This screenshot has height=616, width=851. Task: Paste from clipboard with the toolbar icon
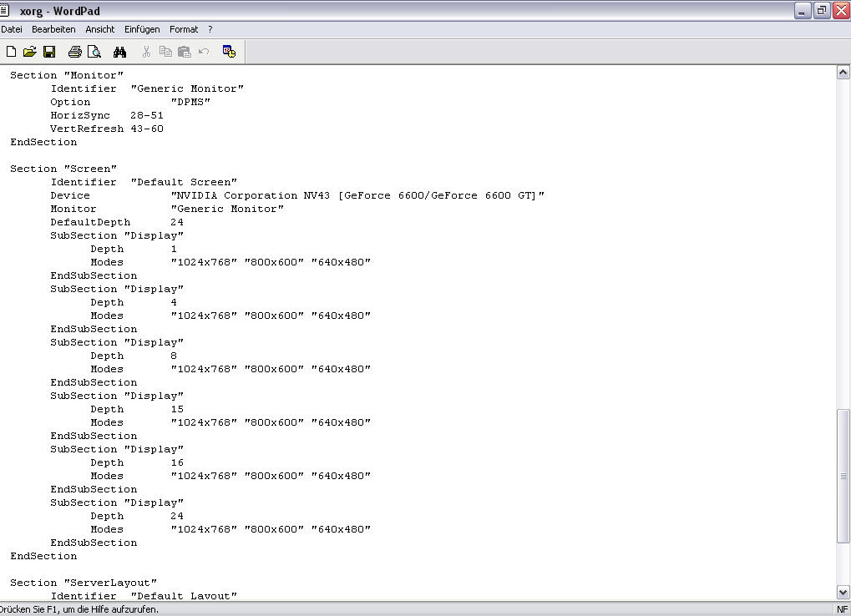[185, 52]
